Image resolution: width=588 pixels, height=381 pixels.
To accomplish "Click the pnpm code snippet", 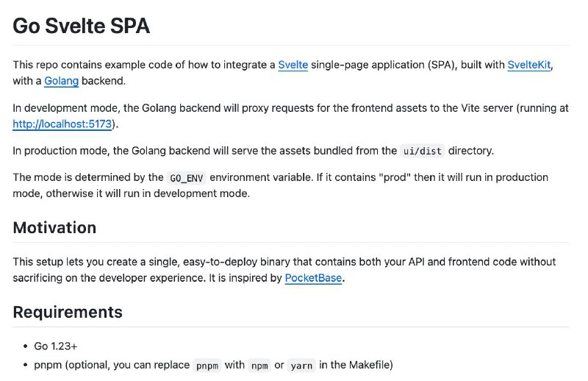I will pyautogui.click(x=207, y=366).
